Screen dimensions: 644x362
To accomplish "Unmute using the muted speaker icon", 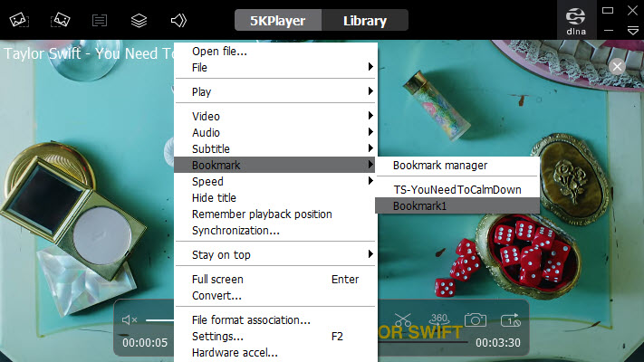I will click(130, 319).
